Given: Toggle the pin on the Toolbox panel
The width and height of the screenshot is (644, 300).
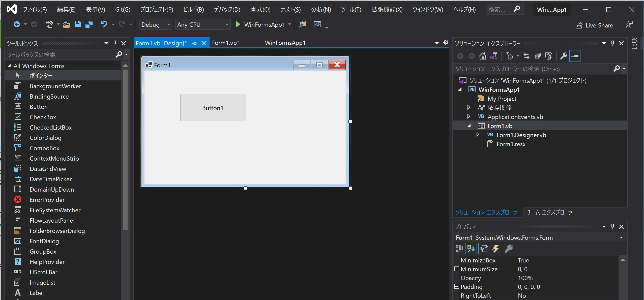Looking at the screenshot, I should coord(115,43).
